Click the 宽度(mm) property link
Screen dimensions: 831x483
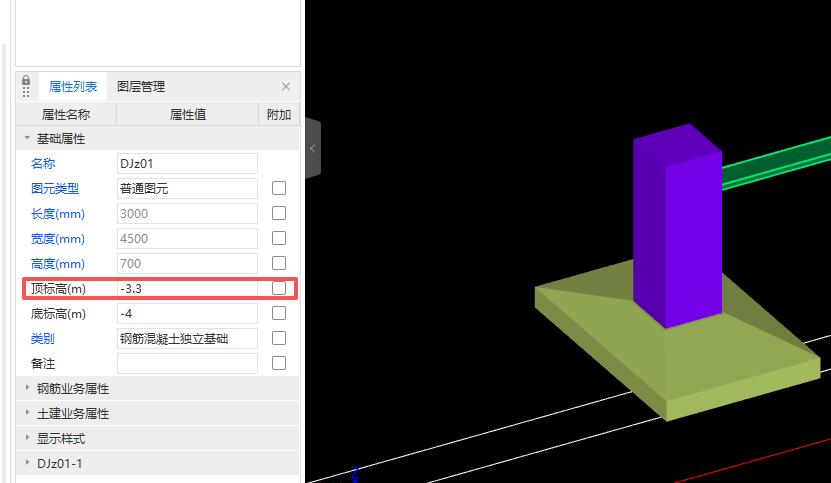coord(58,239)
